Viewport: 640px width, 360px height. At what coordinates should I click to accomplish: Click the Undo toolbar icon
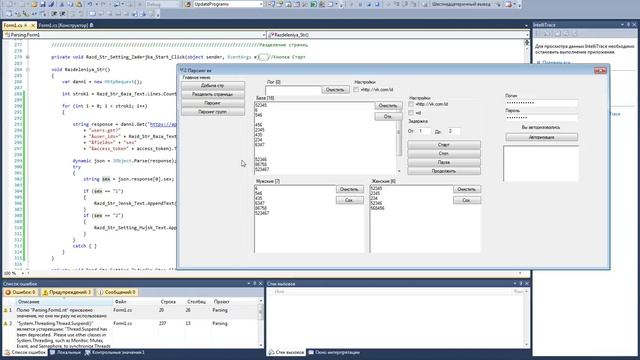coord(89,4)
